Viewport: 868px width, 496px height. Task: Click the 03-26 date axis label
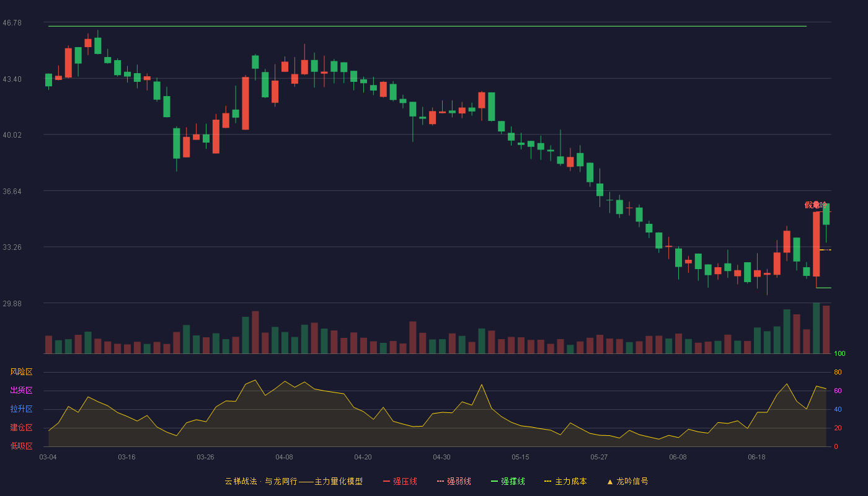pyautogui.click(x=205, y=457)
